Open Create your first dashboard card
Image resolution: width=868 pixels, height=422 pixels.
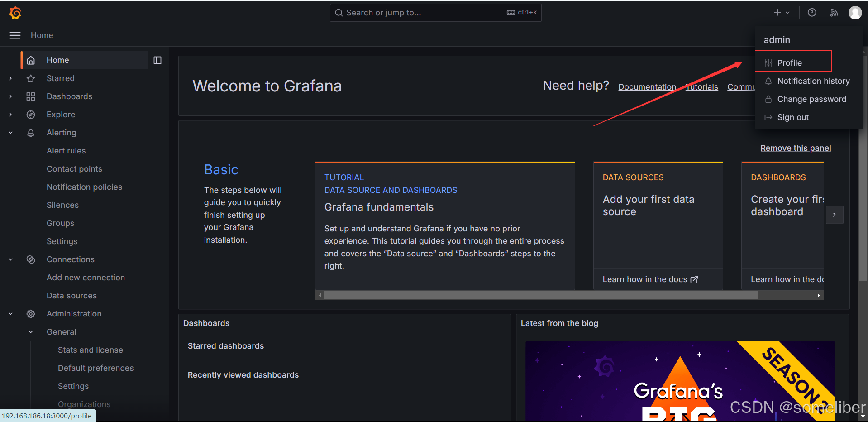782,226
